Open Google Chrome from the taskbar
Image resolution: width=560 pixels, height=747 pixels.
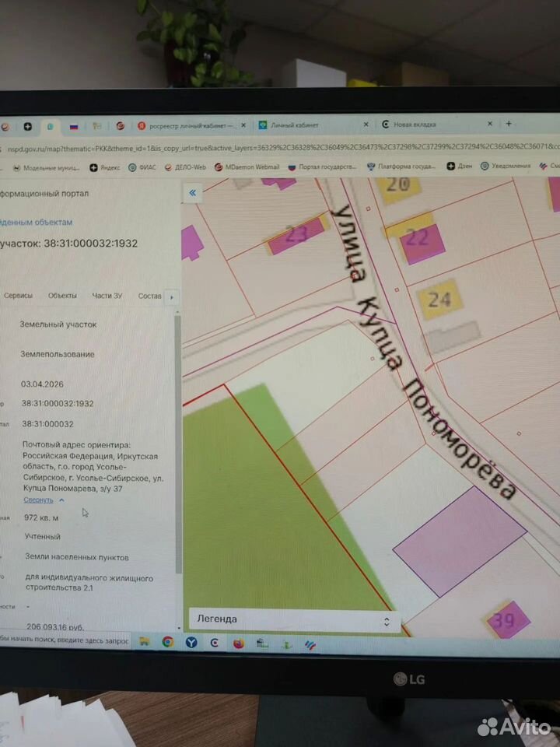click(168, 642)
